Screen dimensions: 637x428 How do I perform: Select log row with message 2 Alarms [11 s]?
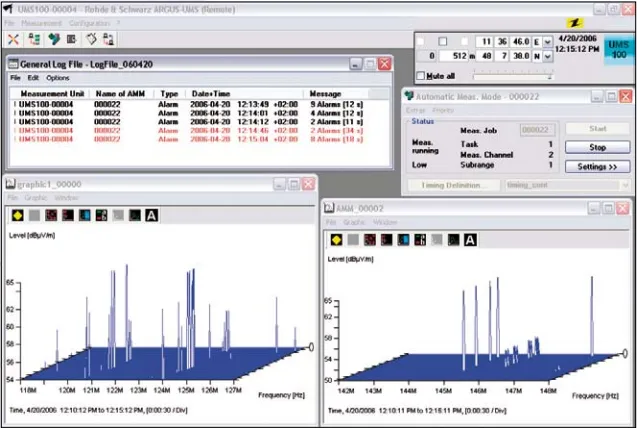tap(189, 121)
